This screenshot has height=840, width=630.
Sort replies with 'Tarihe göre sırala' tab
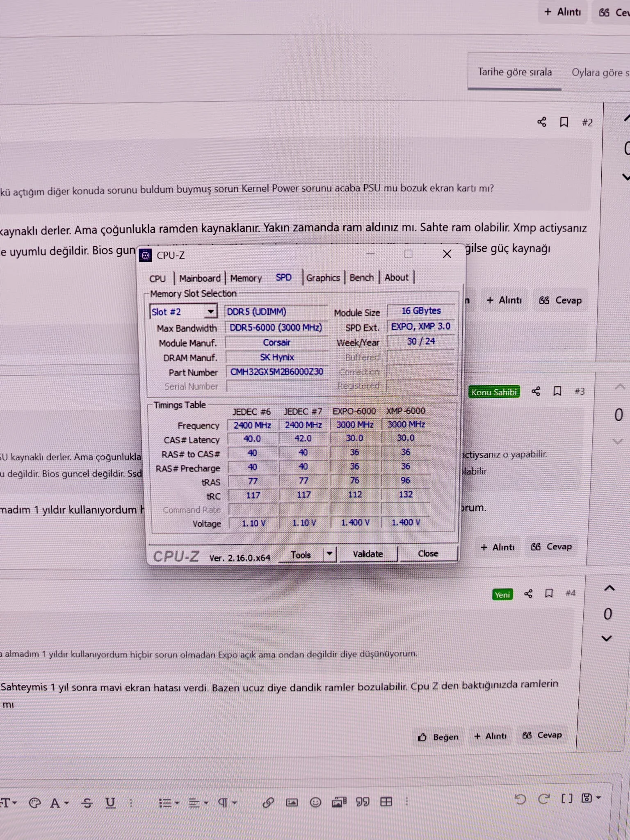tap(515, 72)
